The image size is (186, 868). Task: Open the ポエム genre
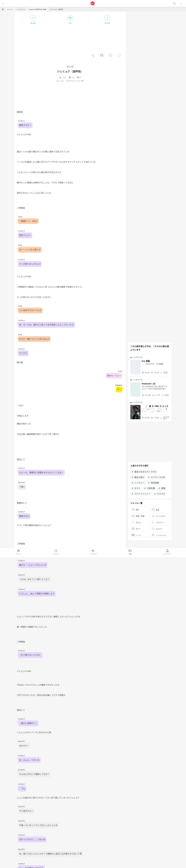tap(140, 523)
